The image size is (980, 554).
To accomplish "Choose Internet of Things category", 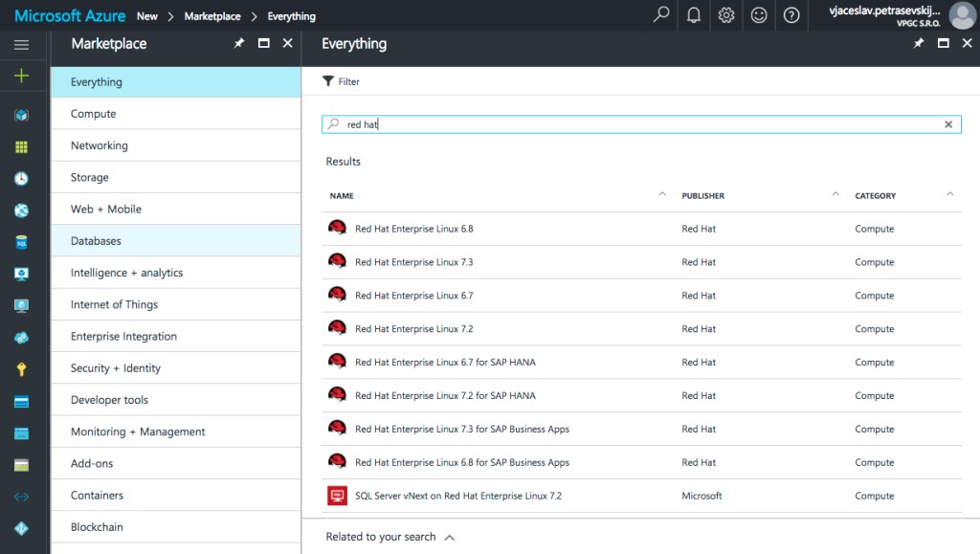I will [176, 305].
